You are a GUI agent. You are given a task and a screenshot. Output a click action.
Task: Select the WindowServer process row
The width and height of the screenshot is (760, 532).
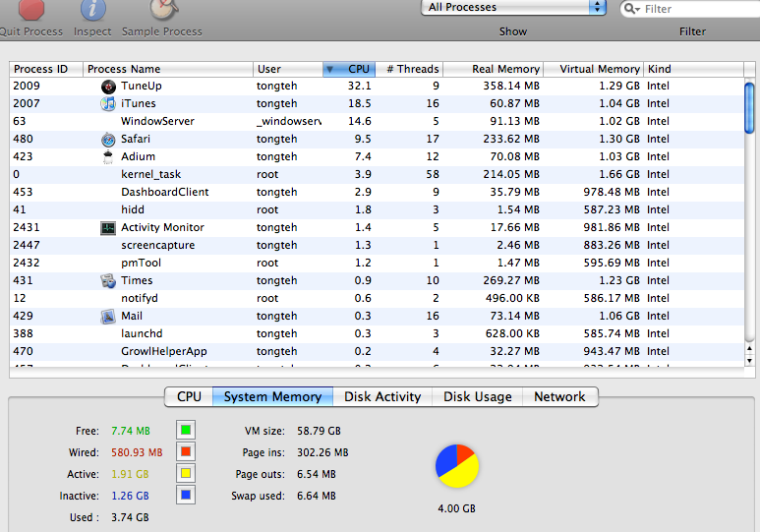coord(377,121)
